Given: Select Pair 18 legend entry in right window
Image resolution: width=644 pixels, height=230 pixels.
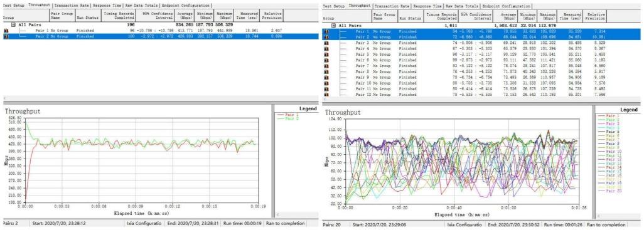Looking at the screenshot, I should (609, 183).
